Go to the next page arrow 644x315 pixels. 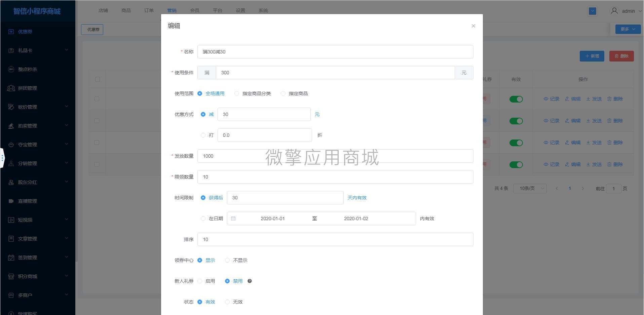[x=583, y=189]
